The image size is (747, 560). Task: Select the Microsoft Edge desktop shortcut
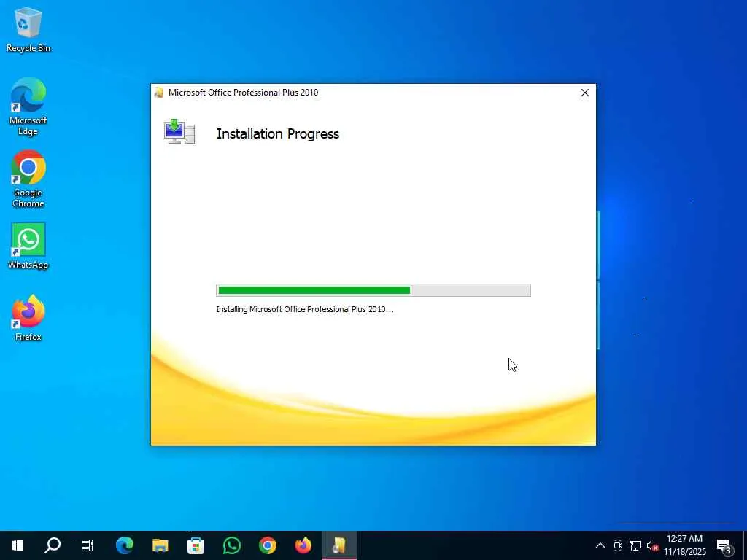(x=28, y=106)
